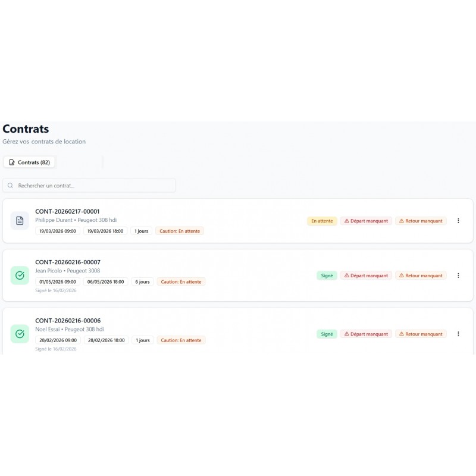The image size is (476, 476).
Task: Click the search magnifier icon
Action: click(x=11, y=186)
